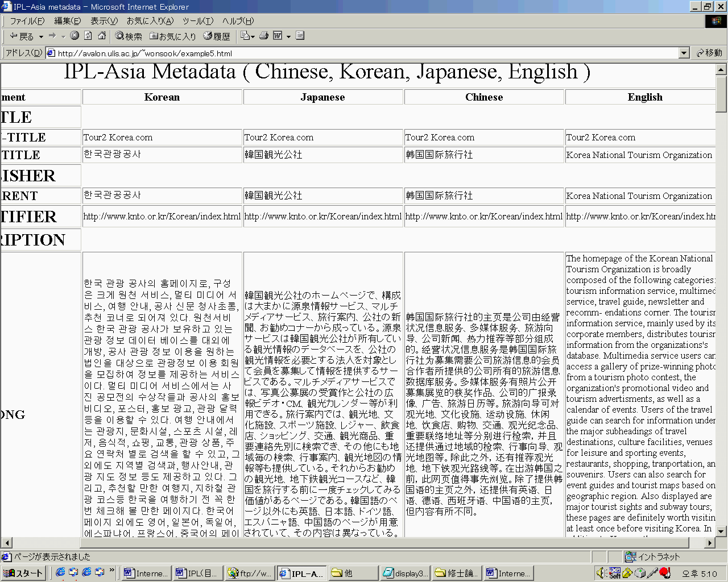Open the Search (検索) toolbar button
Screen dimensions: 728x582
129,36
